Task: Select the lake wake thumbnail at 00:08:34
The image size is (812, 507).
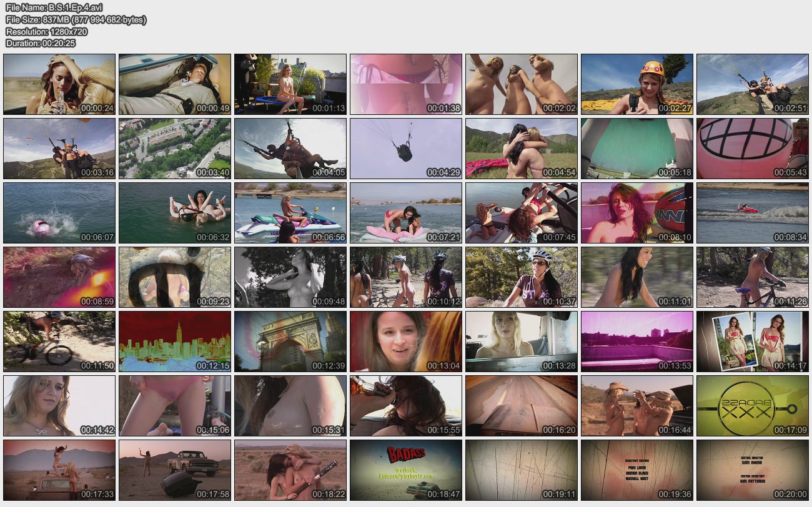Action: pyautogui.click(x=752, y=213)
